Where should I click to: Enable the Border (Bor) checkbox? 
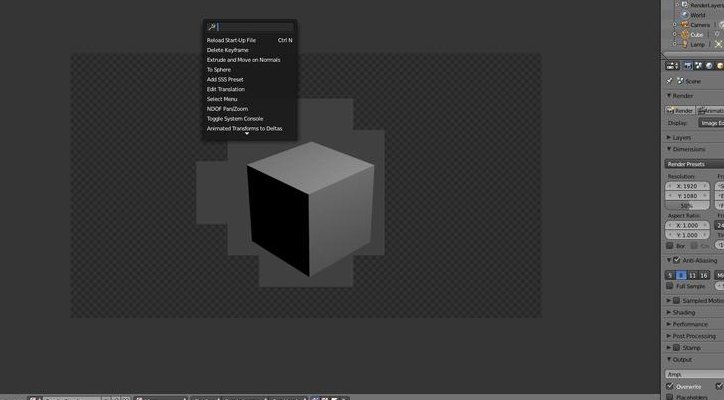tap(670, 246)
